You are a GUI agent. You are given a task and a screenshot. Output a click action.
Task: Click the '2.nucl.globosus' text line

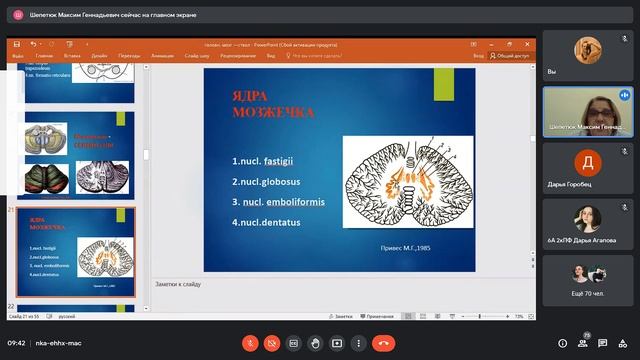click(x=266, y=182)
